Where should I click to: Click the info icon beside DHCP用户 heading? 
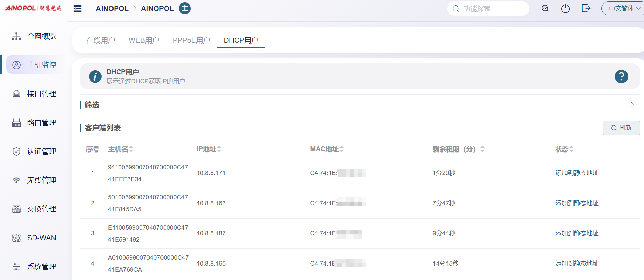coord(95,76)
